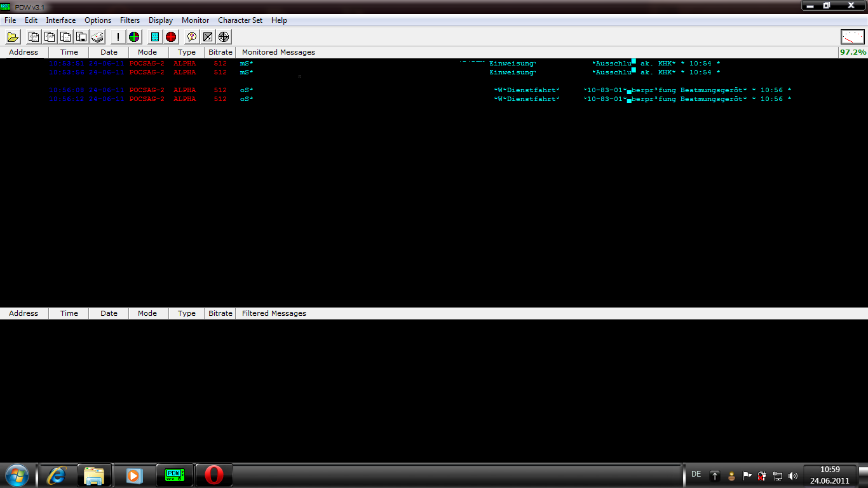
Task: Open the PDW app in the taskbar
Action: click(x=174, y=475)
